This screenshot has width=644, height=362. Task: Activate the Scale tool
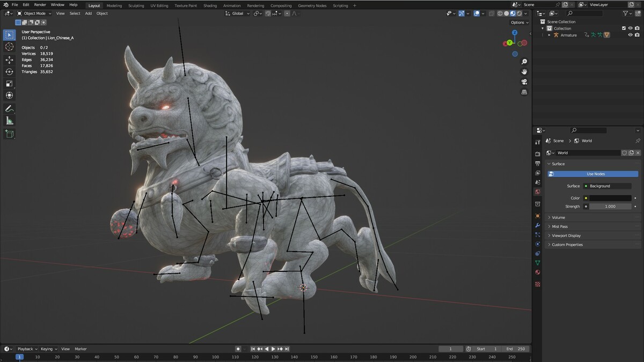pyautogui.click(x=9, y=84)
